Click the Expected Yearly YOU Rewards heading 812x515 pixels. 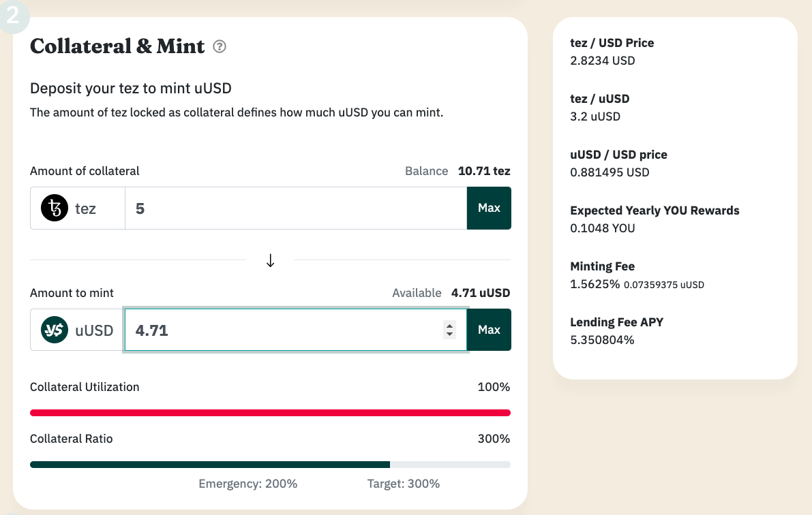point(655,210)
